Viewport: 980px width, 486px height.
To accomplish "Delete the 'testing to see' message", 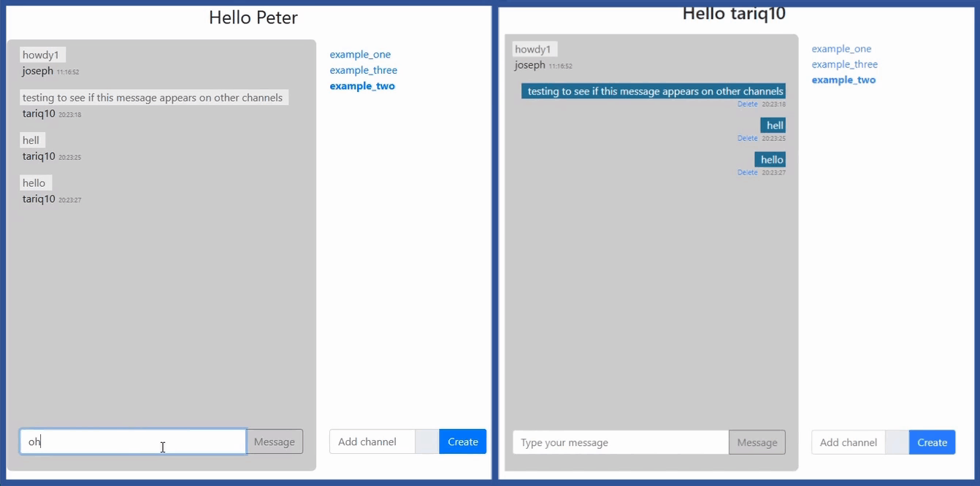I will coord(747,104).
